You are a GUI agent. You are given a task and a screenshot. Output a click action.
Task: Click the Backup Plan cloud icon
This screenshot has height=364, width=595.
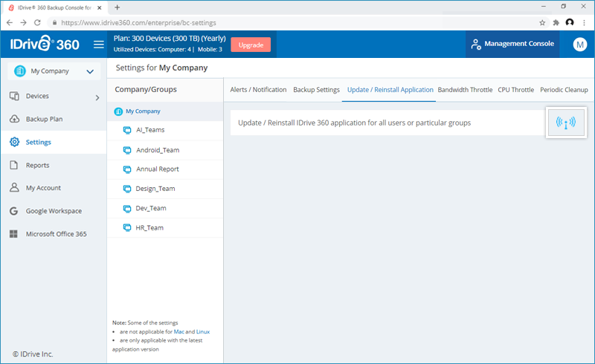14,119
